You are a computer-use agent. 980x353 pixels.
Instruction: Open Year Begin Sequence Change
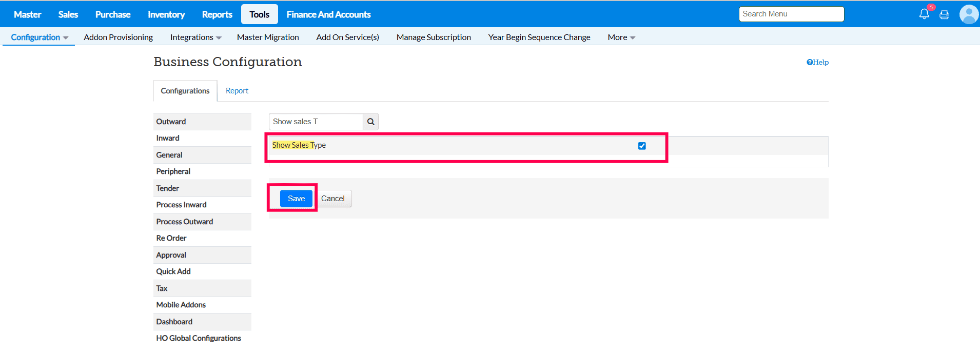coord(539,37)
